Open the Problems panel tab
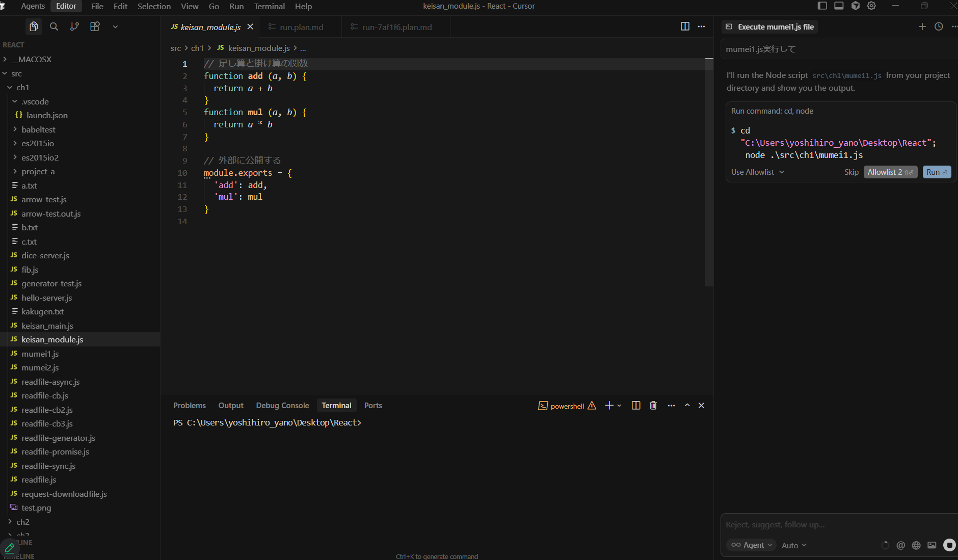Image resolution: width=958 pixels, height=560 pixels. 190,406
